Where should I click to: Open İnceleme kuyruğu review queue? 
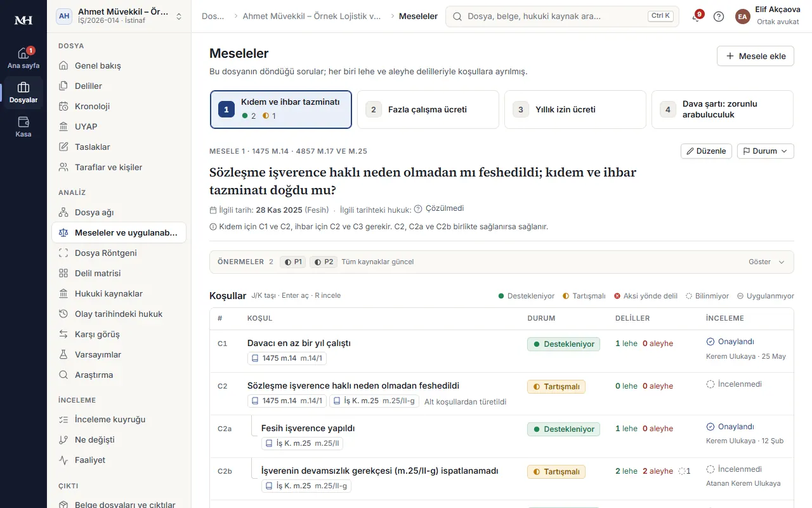(119, 419)
